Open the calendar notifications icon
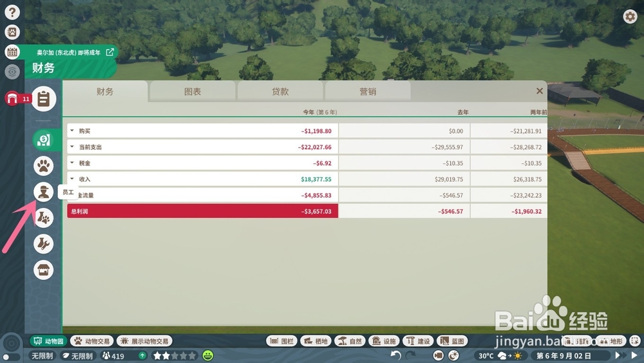Screen dimensions: 644x363 coord(12,51)
